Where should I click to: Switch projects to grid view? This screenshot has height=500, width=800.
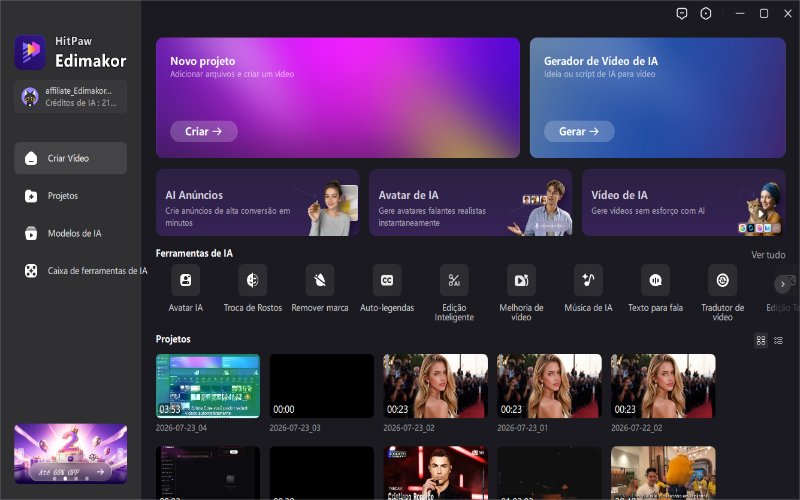click(x=761, y=340)
